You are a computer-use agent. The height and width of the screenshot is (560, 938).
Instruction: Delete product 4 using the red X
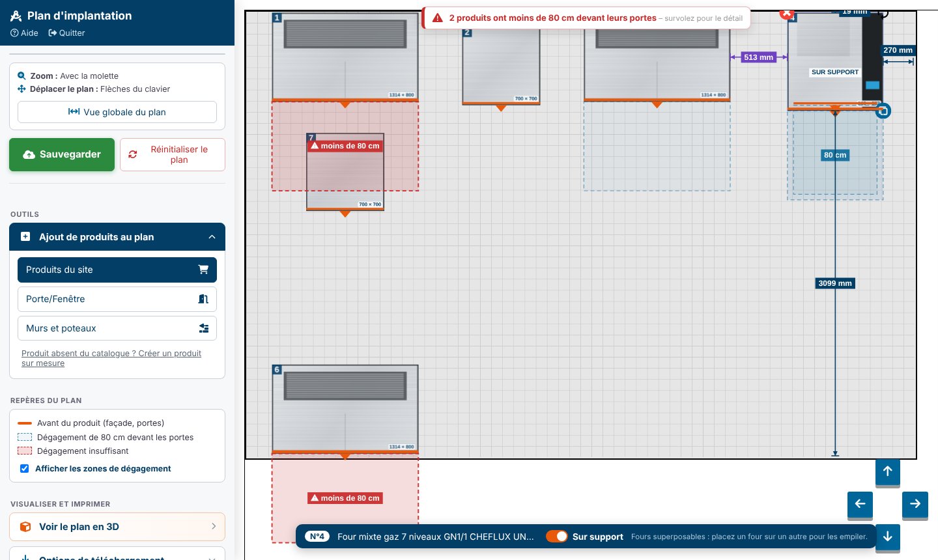coord(787,13)
